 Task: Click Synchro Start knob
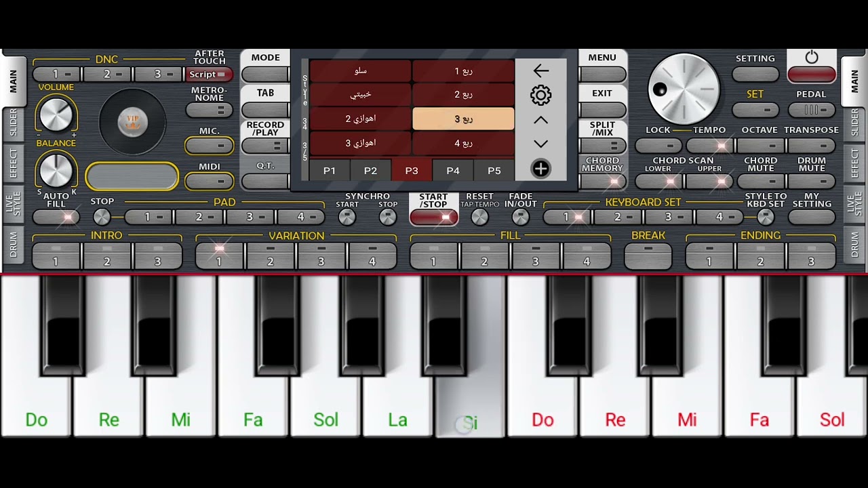click(x=347, y=217)
